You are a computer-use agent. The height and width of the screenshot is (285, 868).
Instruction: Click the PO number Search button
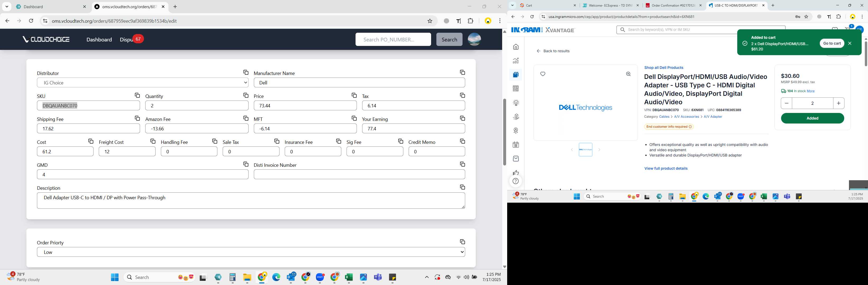click(449, 39)
